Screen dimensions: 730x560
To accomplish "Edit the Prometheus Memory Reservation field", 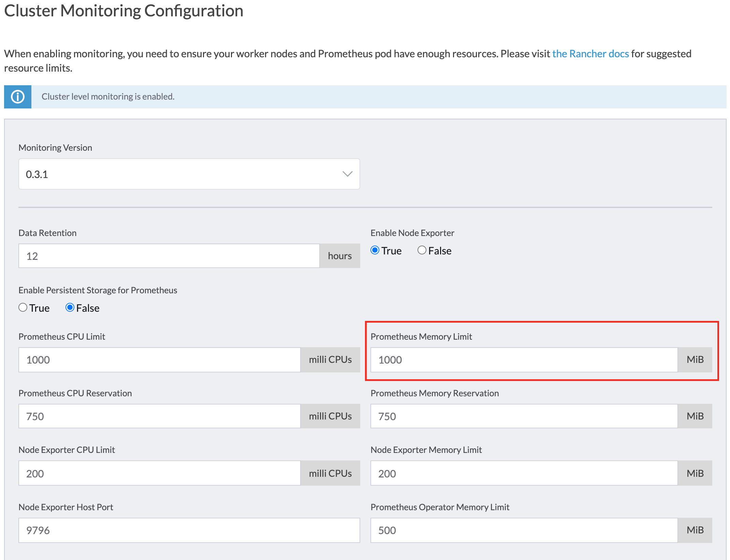I will pyautogui.click(x=524, y=416).
